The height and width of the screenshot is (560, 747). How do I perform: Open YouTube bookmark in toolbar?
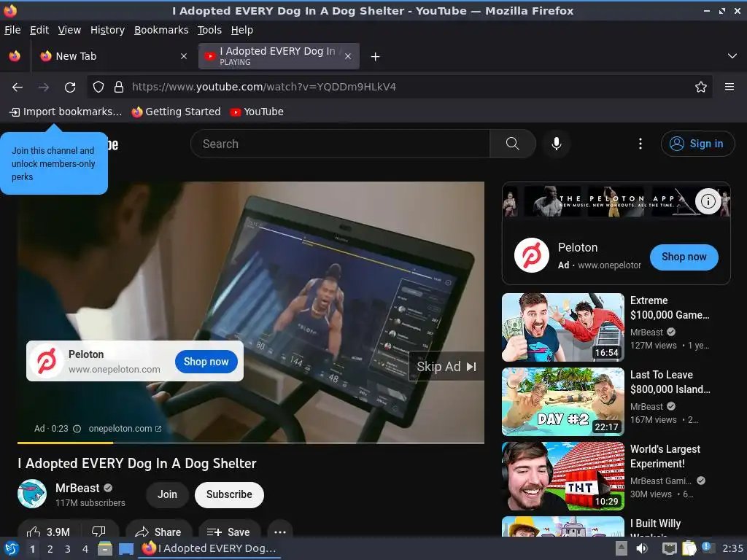click(257, 112)
